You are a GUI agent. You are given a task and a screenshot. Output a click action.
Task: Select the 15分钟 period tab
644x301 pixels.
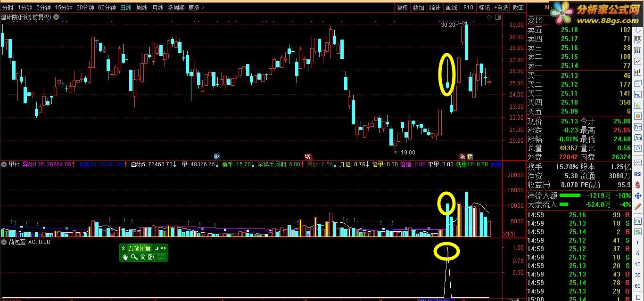[64, 8]
